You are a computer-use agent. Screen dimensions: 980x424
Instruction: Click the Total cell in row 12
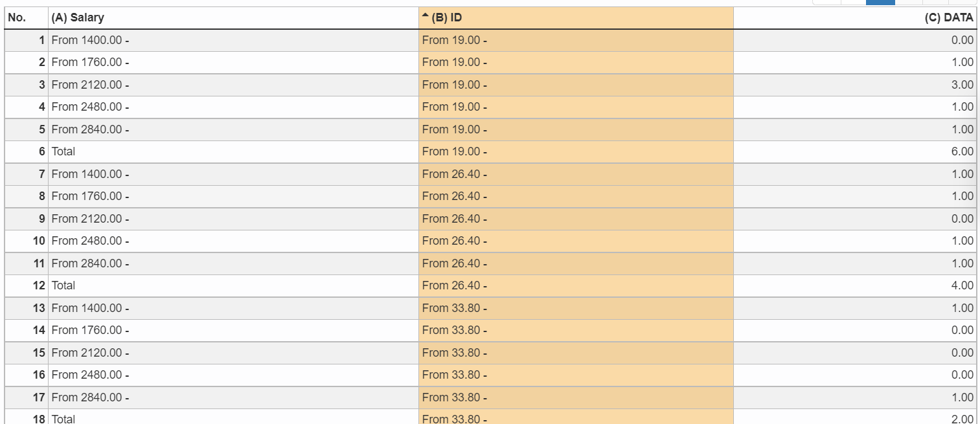coord(234,285)
